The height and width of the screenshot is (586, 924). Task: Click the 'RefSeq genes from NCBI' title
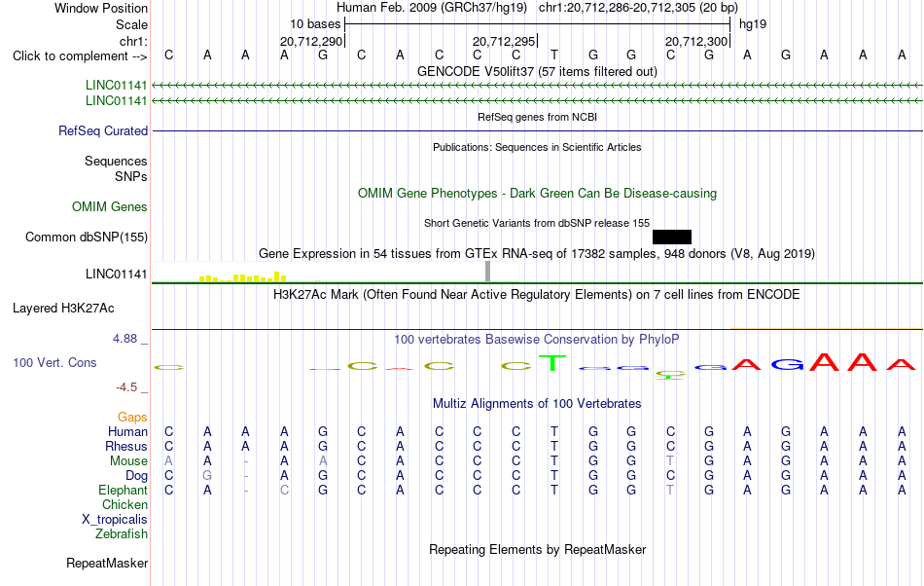[x=537, y=117]
